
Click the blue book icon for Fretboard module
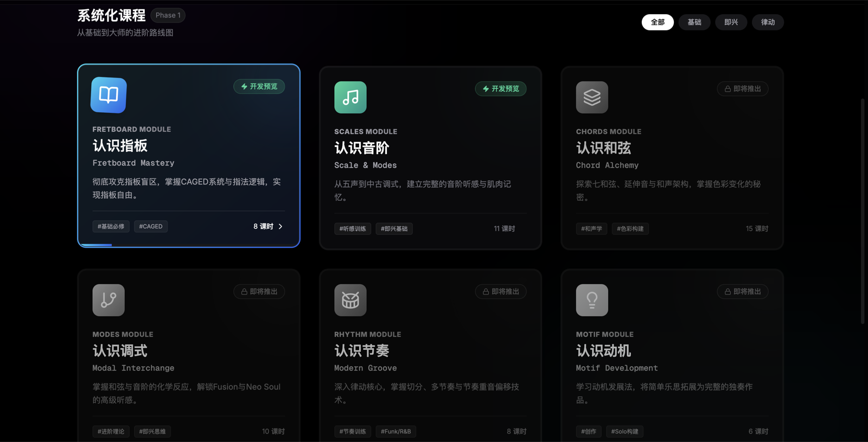point(108,95)
